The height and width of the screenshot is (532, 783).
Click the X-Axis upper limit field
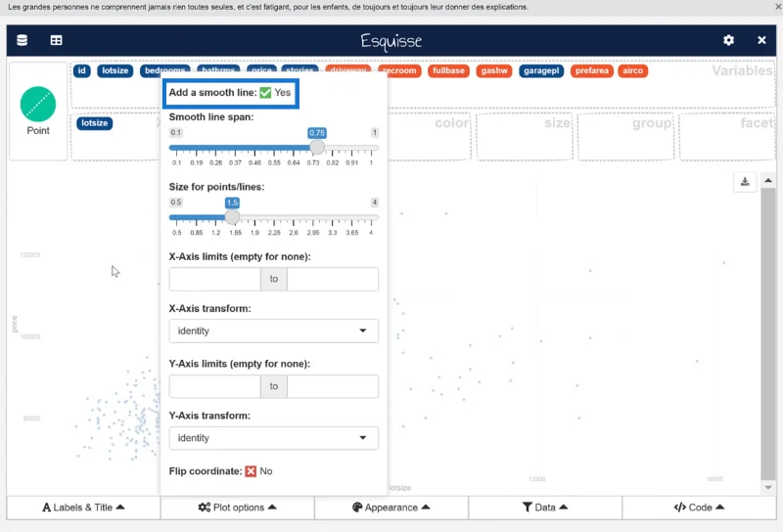(333, 279)
